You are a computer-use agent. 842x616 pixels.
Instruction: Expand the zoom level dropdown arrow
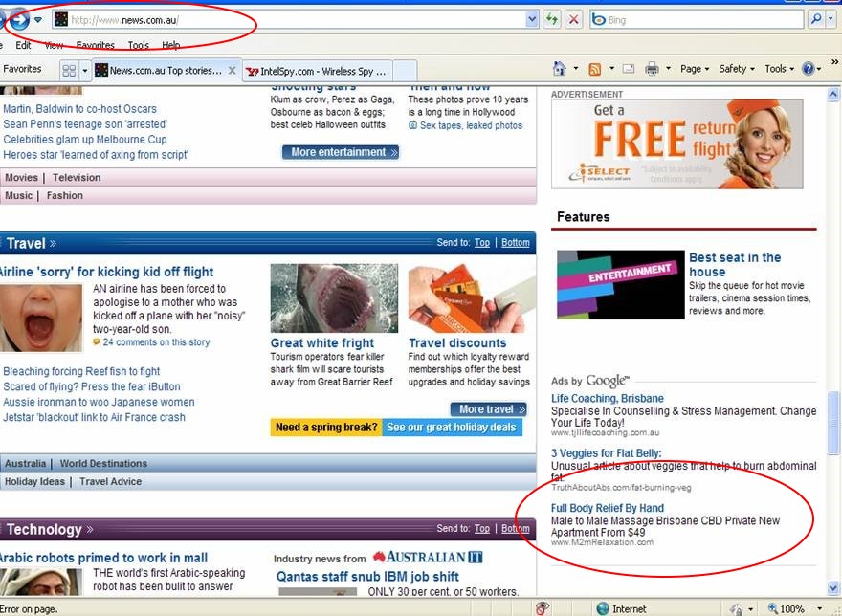tap(819, 608)
